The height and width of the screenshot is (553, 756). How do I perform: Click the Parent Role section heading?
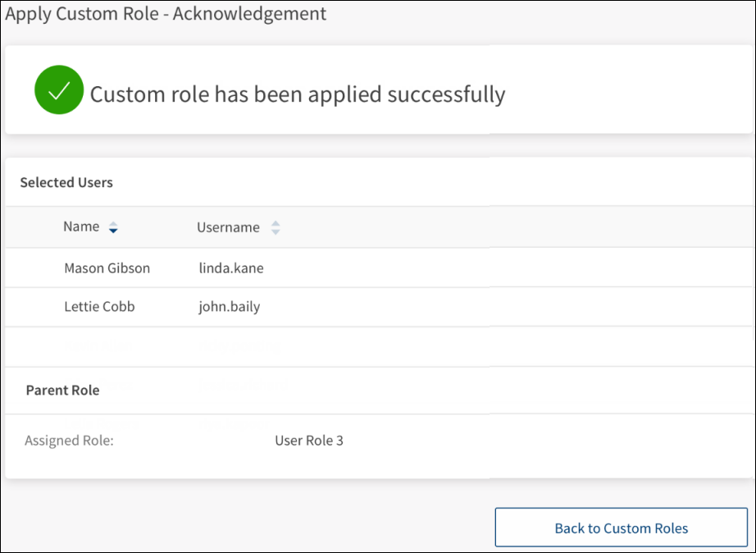(62, 391)
